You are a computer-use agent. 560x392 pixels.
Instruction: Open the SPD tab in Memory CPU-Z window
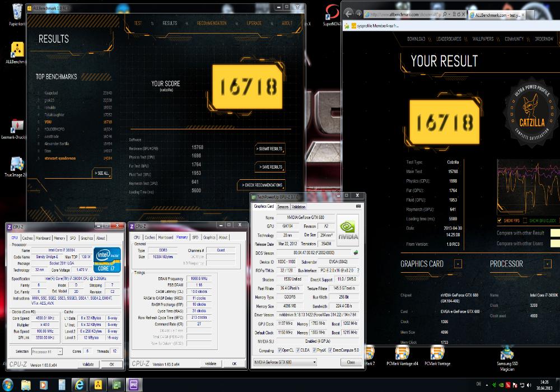point(195,237)
